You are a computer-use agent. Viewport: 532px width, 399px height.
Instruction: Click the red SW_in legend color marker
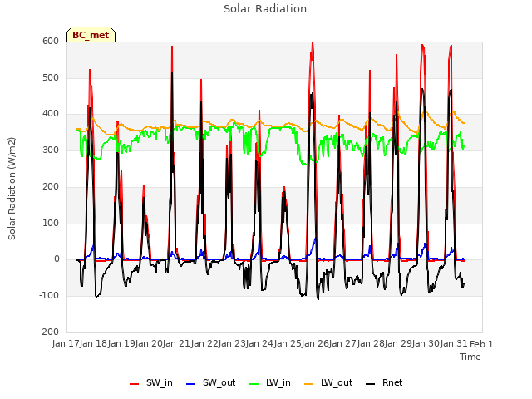(x=135, y=384)
